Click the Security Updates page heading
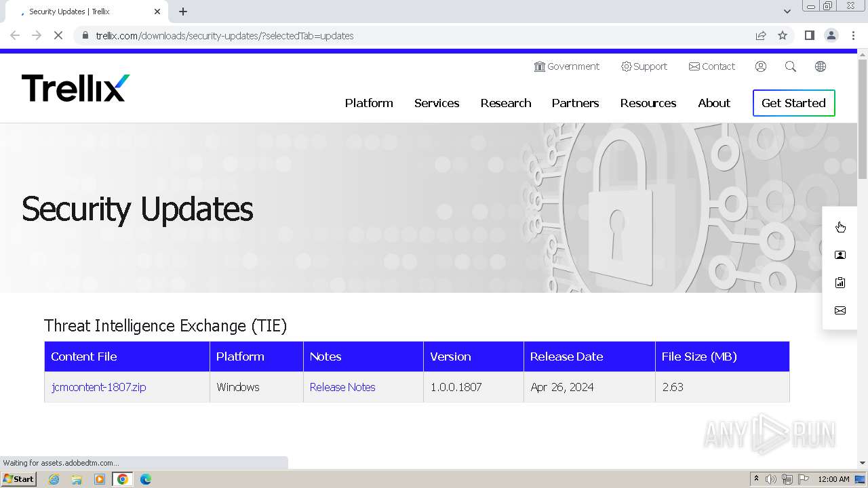The width and height of the screenshot is (868, 488). pos(137,209)
